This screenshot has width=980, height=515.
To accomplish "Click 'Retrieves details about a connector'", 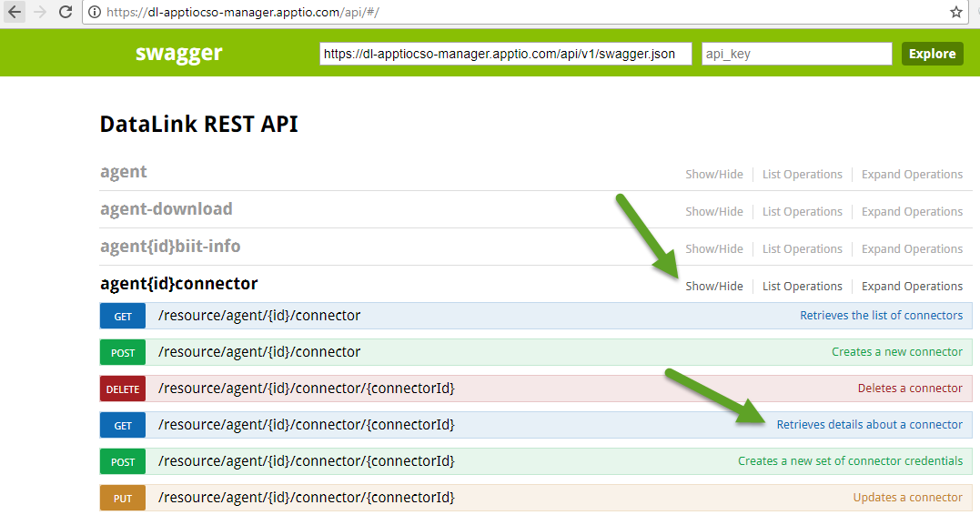I will click(x=869, y=424).
